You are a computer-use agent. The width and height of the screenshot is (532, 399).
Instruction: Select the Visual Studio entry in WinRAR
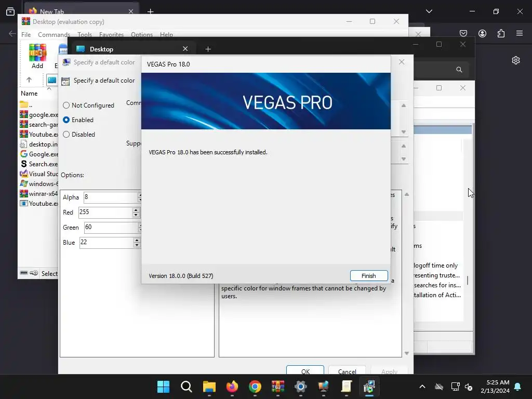pos(38,174)
